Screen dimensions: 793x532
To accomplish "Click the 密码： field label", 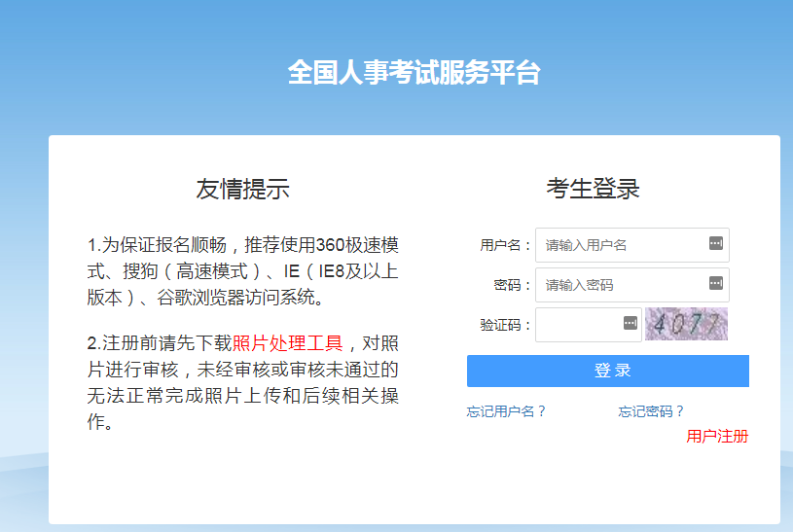I will [513, 285].
